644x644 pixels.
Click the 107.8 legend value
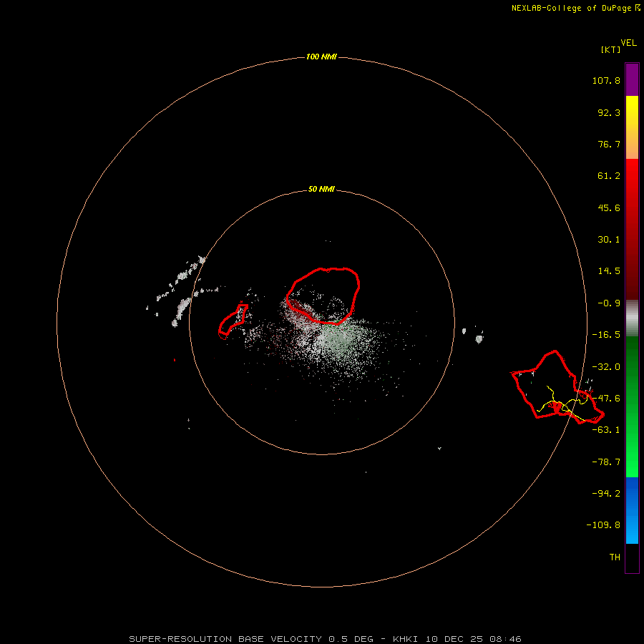pyautogui.click(x=606, y=80)
